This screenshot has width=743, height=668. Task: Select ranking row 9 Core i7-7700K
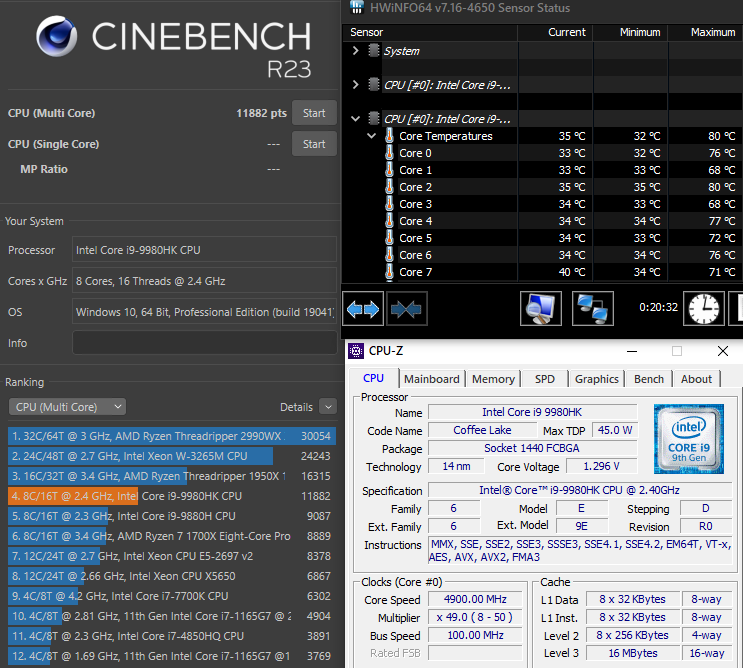pos(172,596)
